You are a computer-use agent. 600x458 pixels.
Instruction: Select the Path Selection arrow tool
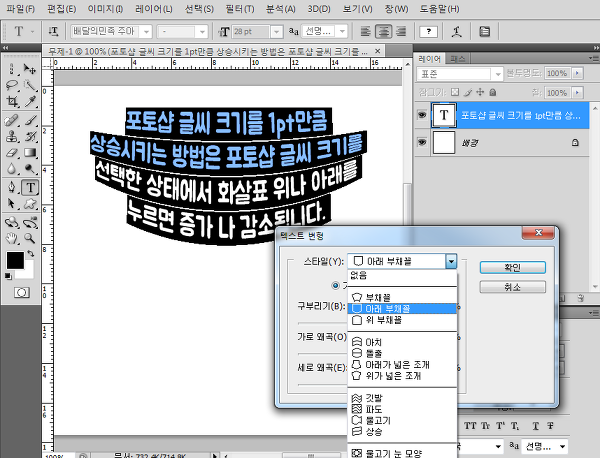(x=12, y=203)
